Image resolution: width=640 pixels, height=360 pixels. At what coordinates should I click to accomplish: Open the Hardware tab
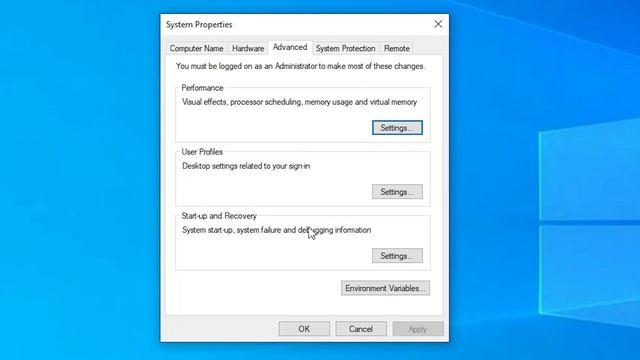click(x=248, y=48)
